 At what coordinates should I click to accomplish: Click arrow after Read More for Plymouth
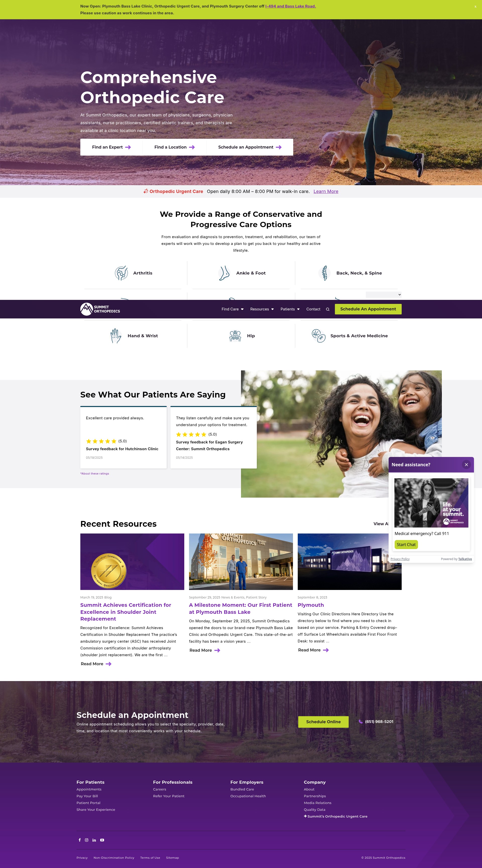tap(326, 650)
